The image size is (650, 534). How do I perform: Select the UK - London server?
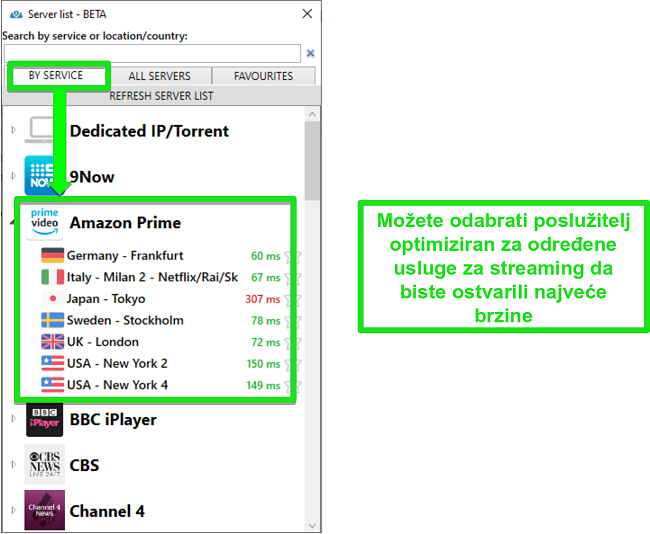103,342
